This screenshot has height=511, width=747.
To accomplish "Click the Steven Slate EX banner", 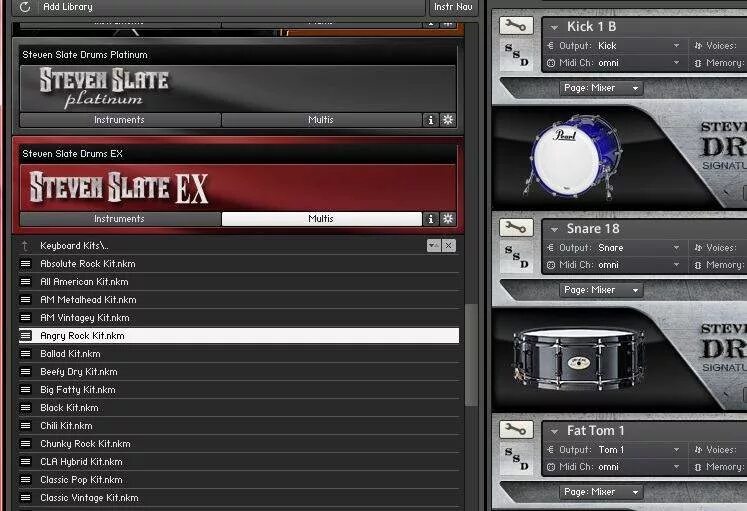I will pyautogui.click(x=238, y=187).
